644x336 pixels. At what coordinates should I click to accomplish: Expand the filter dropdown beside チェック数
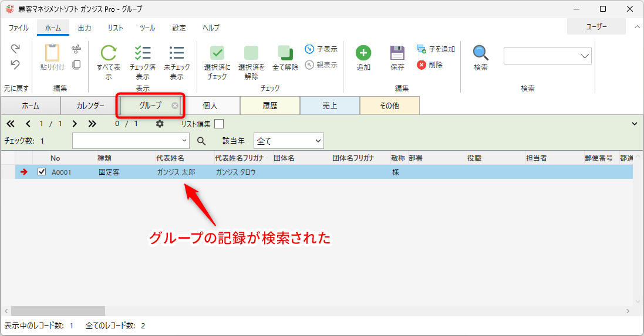pyautogui.click(x=184, y=141)
